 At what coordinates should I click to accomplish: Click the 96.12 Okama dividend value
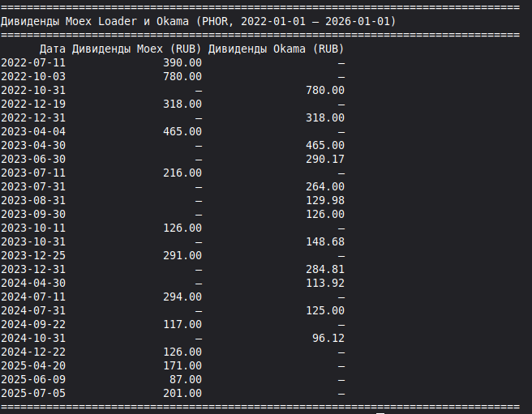click(328, 338)
